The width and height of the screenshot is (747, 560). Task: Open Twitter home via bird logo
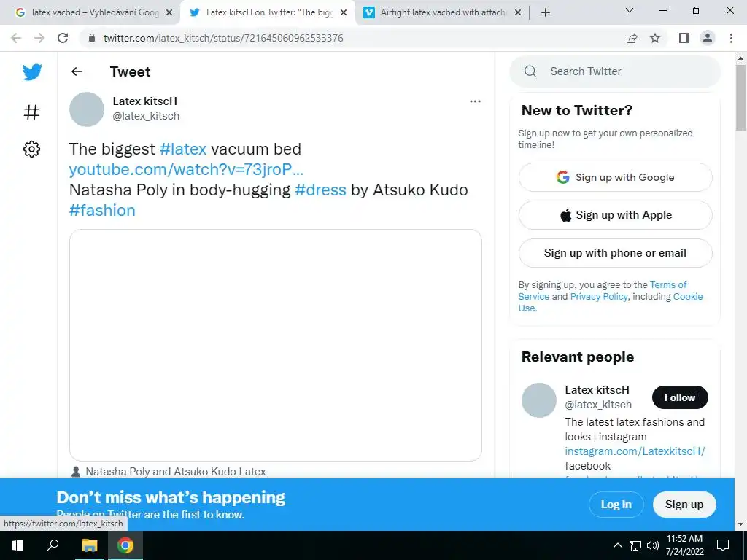32,72
